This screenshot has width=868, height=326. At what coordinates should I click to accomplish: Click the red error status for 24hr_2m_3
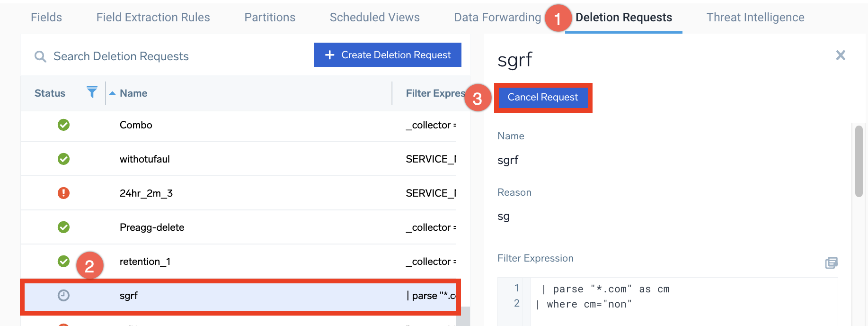(x=63, y=193)
